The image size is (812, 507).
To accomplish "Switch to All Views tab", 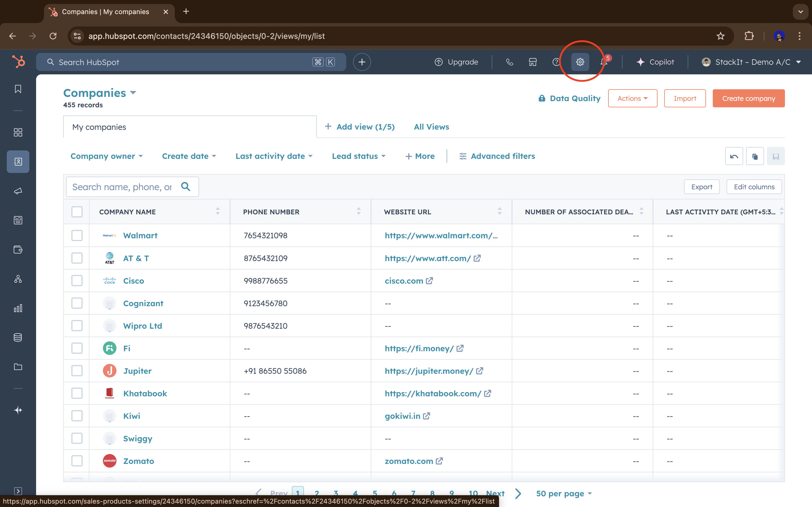I will pyautogui.click(x=431, y=127).
